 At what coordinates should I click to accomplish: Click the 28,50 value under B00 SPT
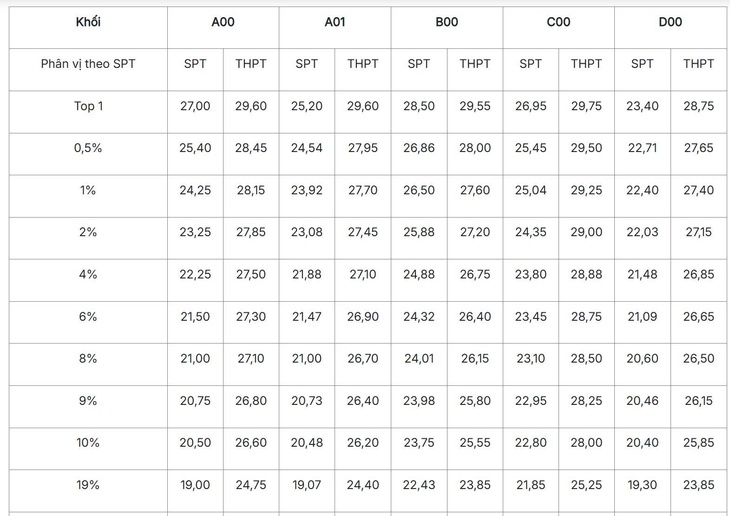(419, 112)
